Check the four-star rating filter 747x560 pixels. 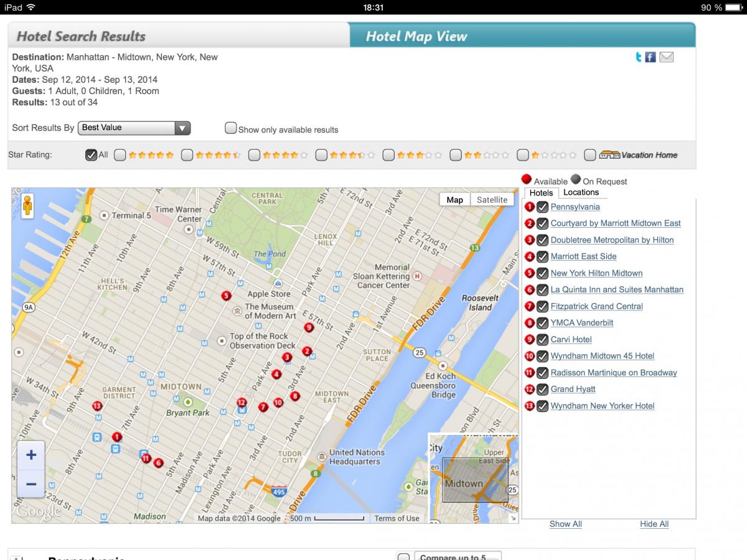pos(254,155)
